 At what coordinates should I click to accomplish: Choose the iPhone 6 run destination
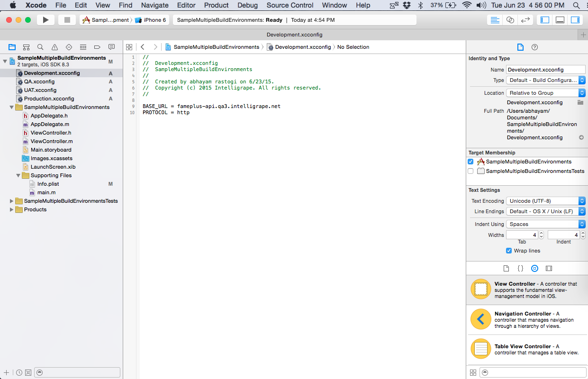151,20
